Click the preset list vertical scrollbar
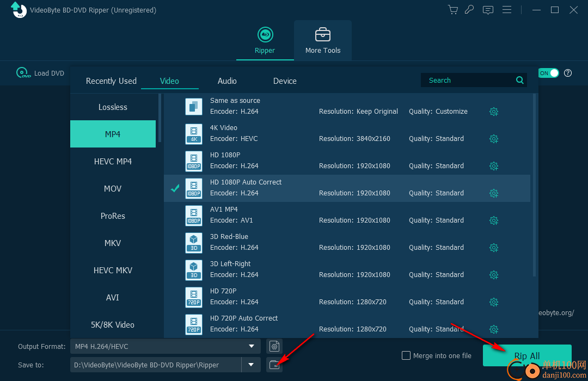The height and width of the screenshot is (381, 588). [x=535, y=185]
